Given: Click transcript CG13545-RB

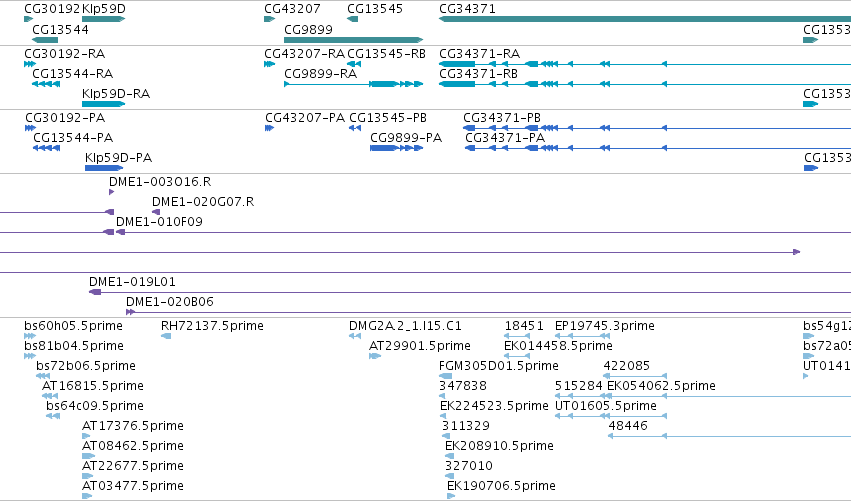Looking at the screenshot, I should tap(354, 64).
